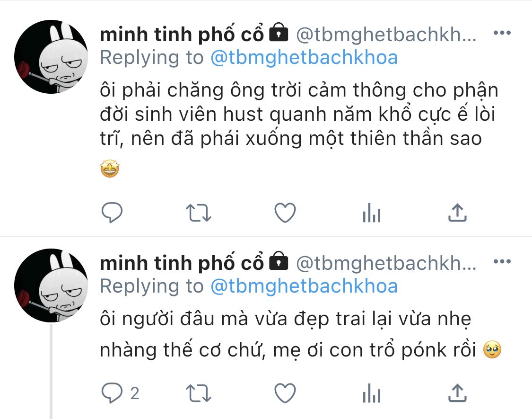This screenshot has height=419, width=532.
Task: Share the second tweet
Action: point(457,393)
